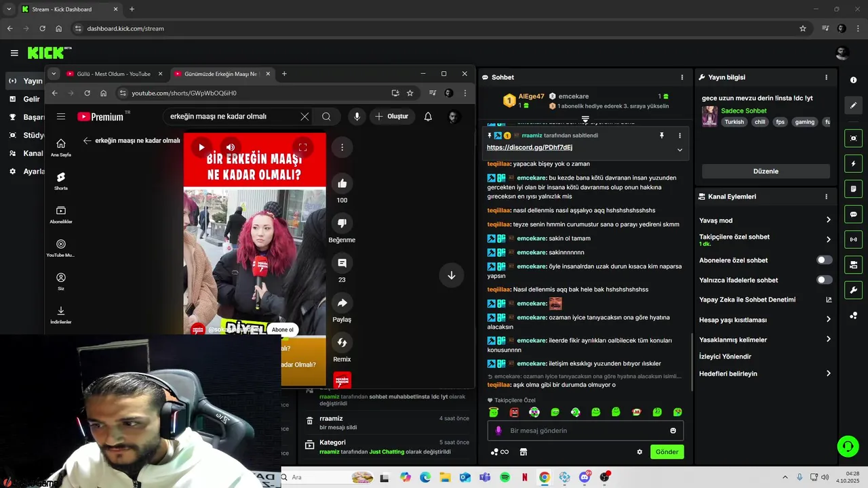Mute the YouTube short volume button
The height and width of the screenshot is (488, 868).
pyautogui.click(x=231, y=147)
